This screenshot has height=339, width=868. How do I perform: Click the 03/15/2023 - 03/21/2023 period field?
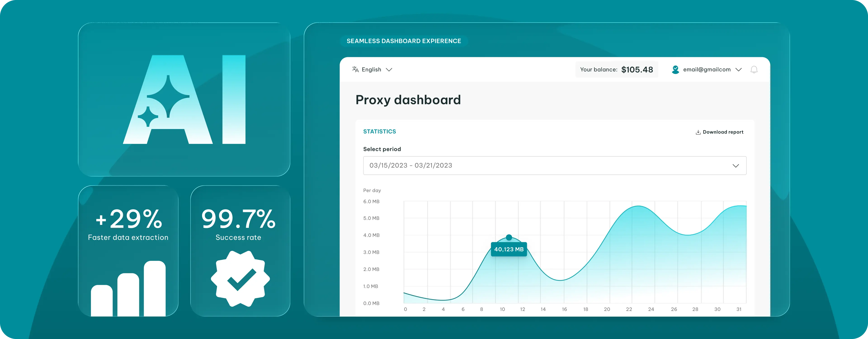539,165
